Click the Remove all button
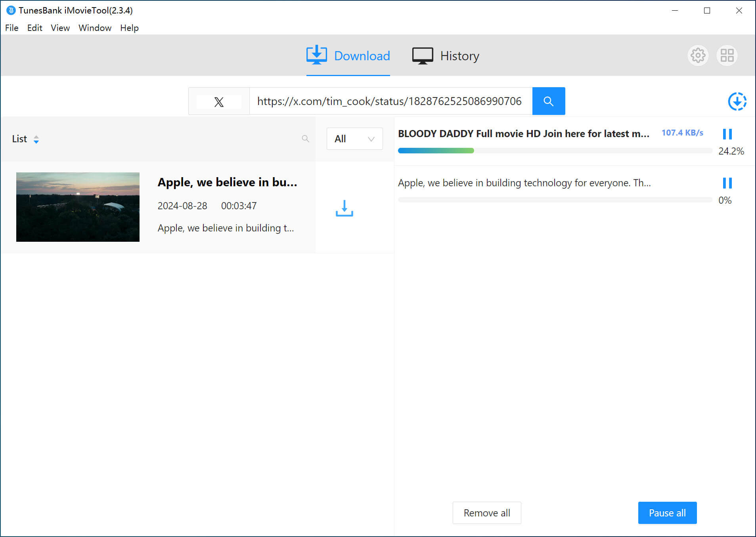Image resolution: width=756 pixels, height=537 pixels. [487, 513]
